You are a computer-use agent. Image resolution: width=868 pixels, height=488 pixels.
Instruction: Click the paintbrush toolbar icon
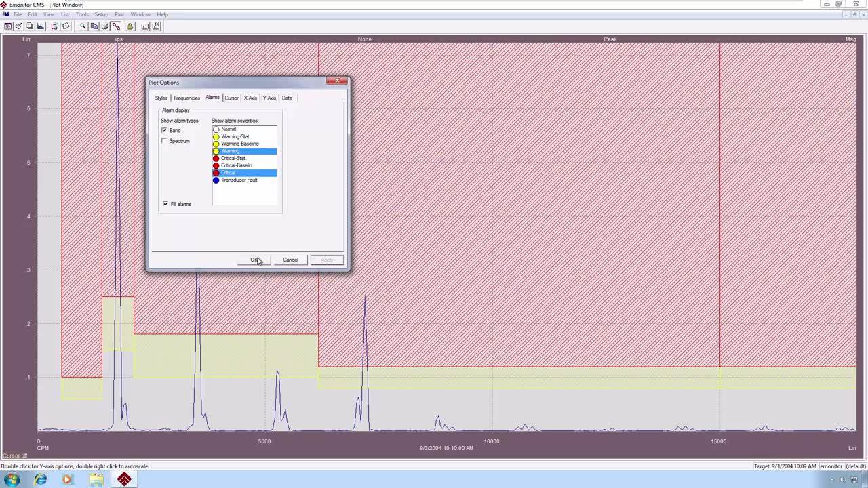pyautogui.click(x=18, y=26)
